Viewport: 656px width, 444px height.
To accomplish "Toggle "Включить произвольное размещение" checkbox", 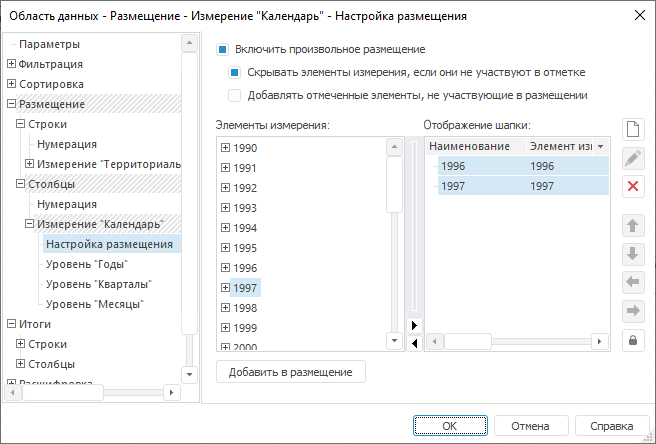I will [x=223, y=49].
